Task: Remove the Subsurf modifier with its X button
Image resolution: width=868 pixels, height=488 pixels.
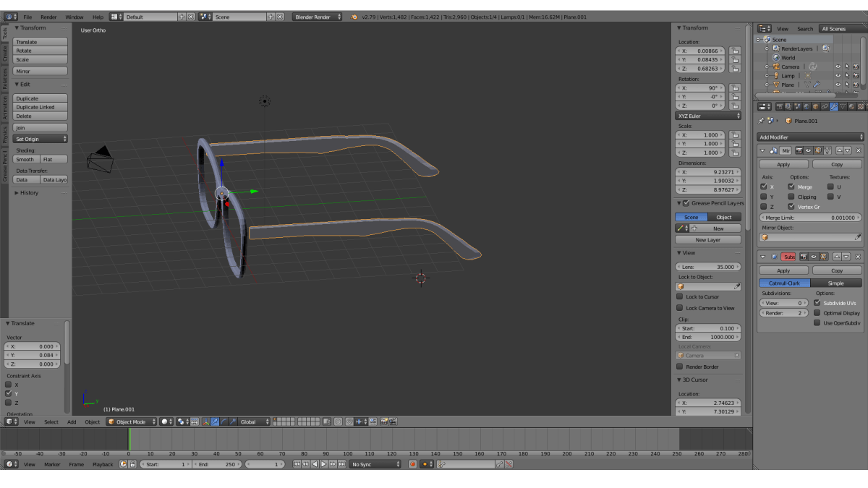Action: coord(858,257)
